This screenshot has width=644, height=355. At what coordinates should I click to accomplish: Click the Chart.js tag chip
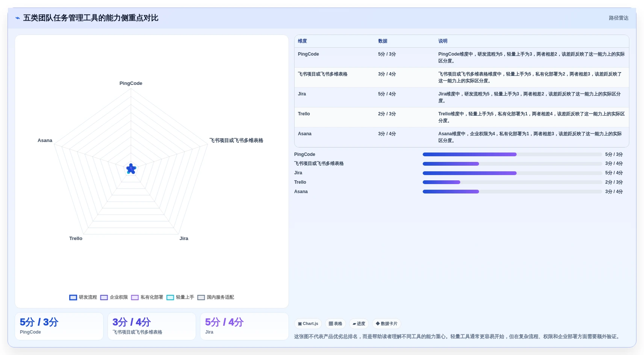(x=308, y=323)
